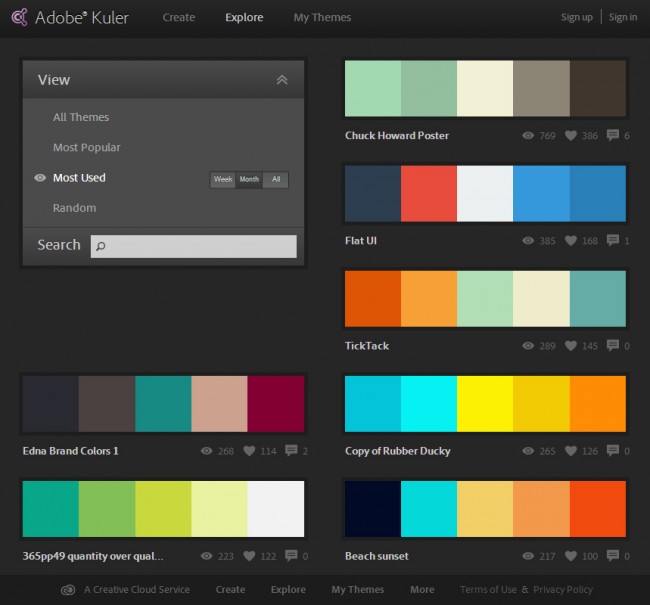Select the All time filter
Image resolution: width=650 pixels, height=605 pixels.
(x=276, y=180)
